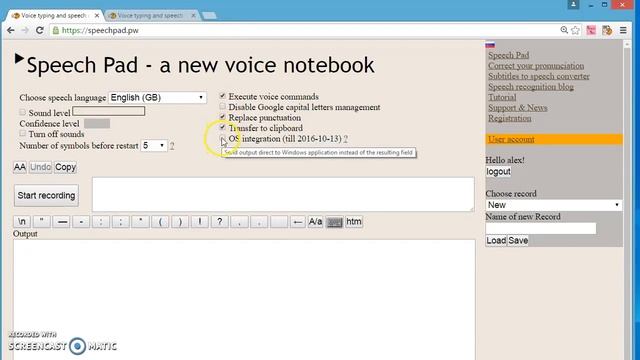Open Subtitles to speech converter link

[539, 76]
